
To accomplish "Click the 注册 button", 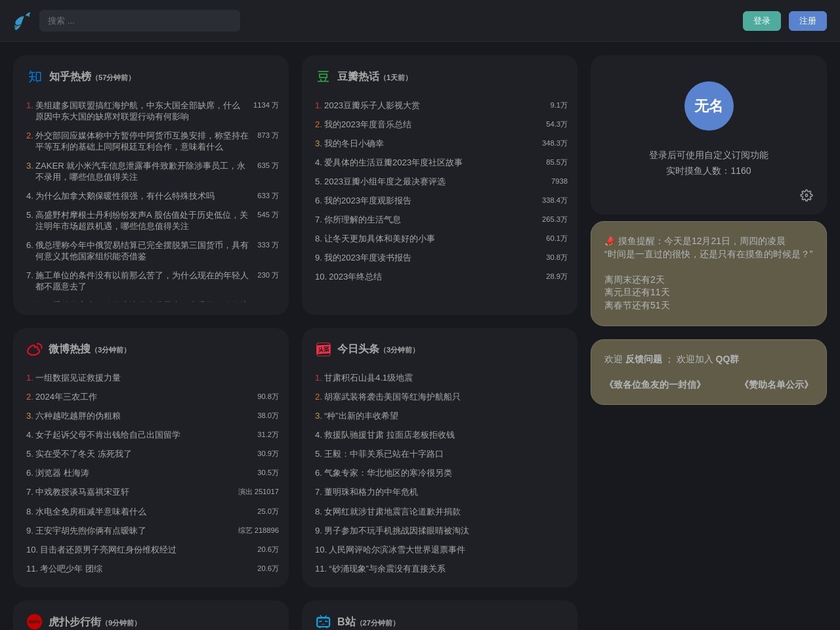I will pyautogui.click(x=808, y=20).
